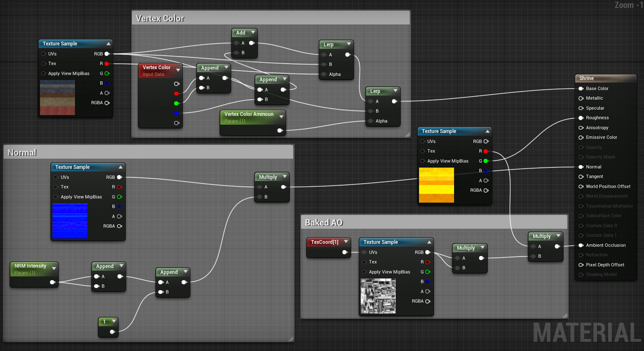The height and width of the screenshot is (351, 644).
Task: Click the Emissive Color input pin
Action: click(x=581, y=138)
